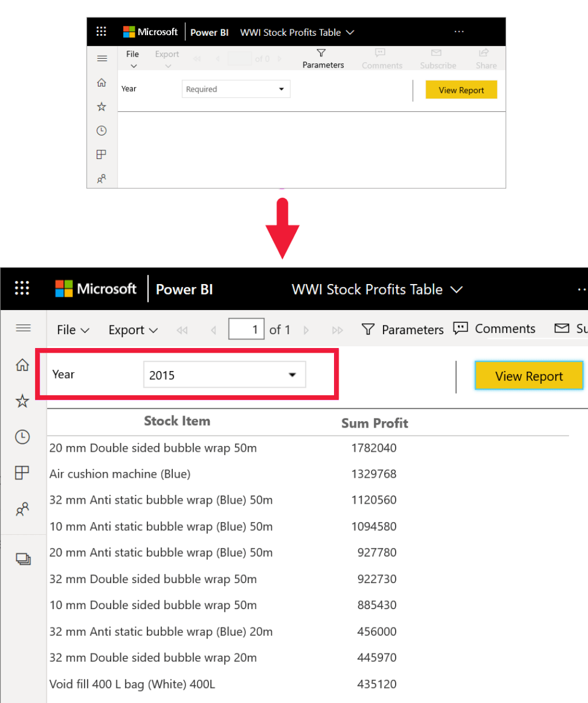
Task: Open the File menu in the 2015 report toolbar
Action: tap(73, 330)
